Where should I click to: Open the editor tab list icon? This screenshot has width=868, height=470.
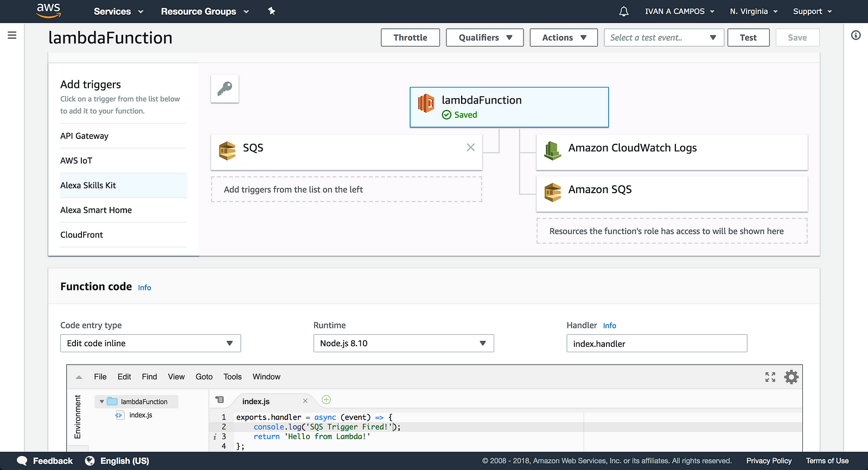click(220, 400)
